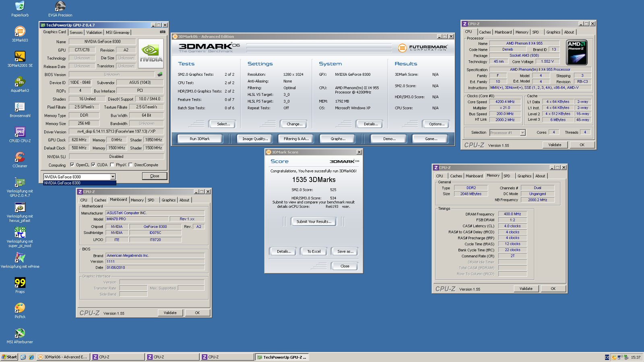644x362 pixels.
Task: Click Game... button
Action: click(431, 139)
